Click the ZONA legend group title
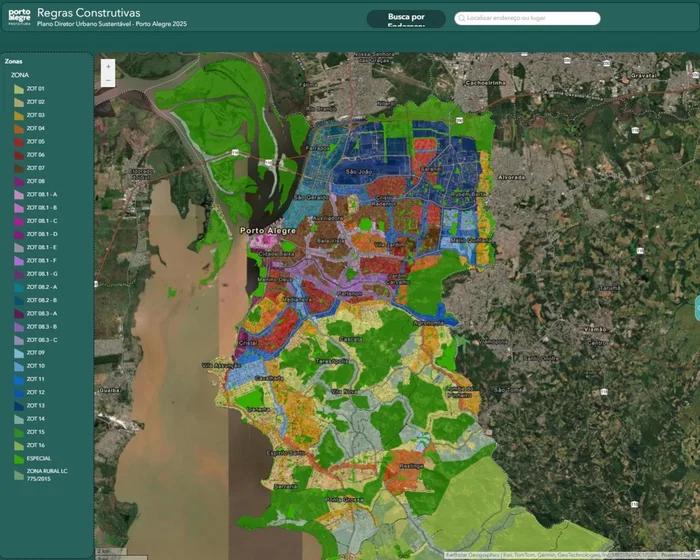700x560 pixels. coord(20,75)
